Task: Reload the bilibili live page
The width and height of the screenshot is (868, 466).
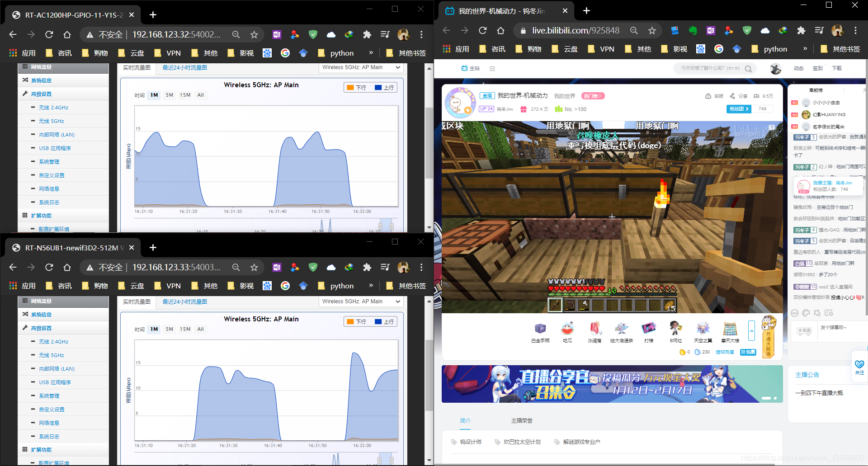Action: click(x=483, y=30)
